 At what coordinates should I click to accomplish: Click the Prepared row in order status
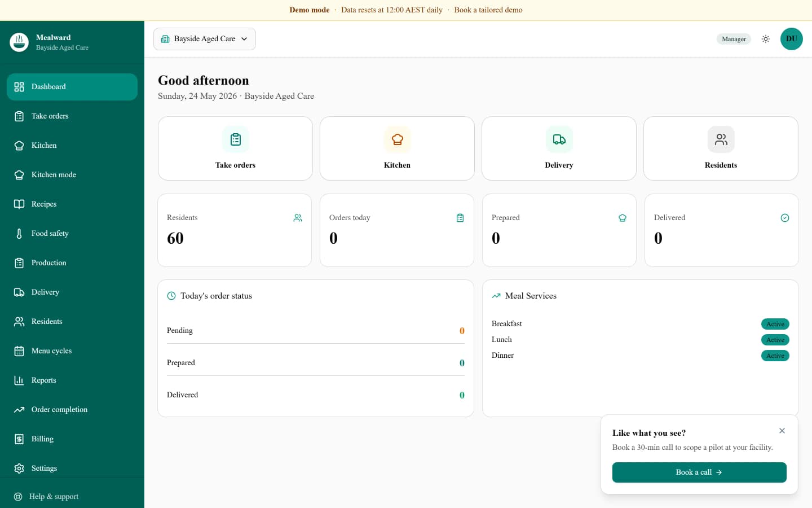point(316,363)
